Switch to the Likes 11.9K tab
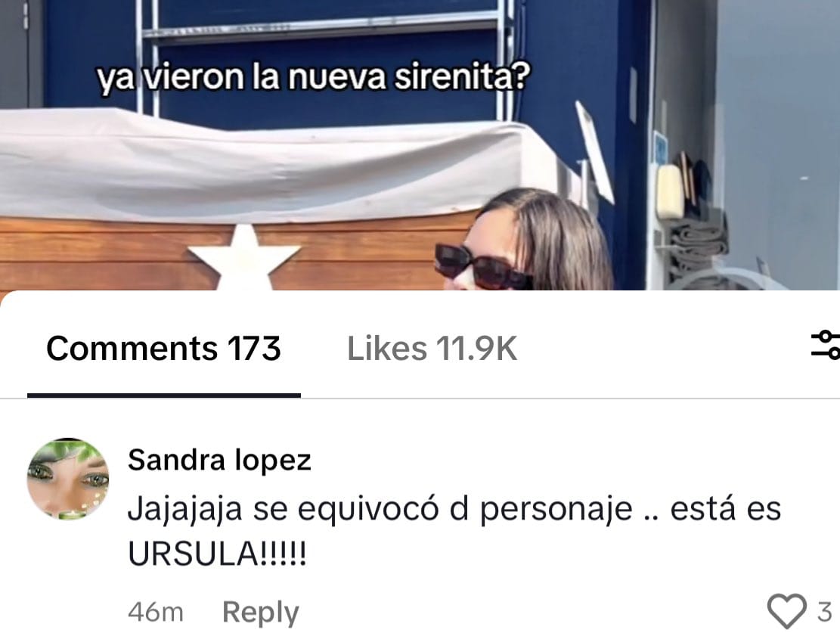The image size is (840, 633). point(432,349)
